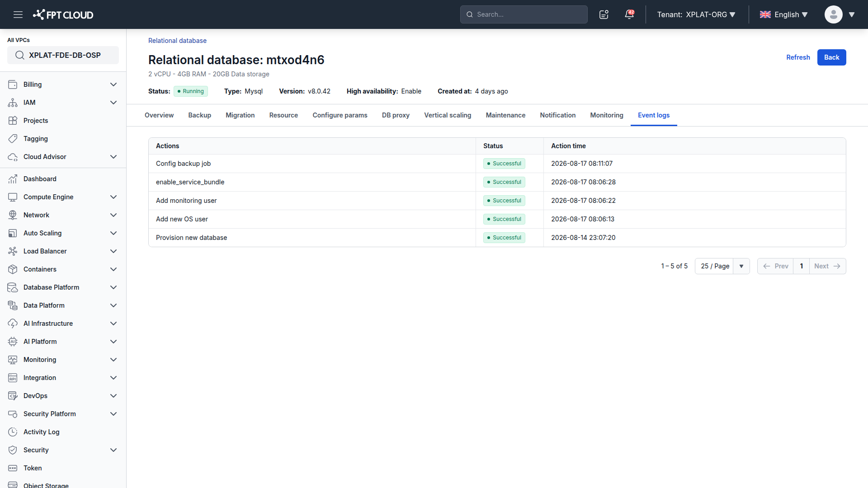Click the user avatar icon

(x=833, y=14)
